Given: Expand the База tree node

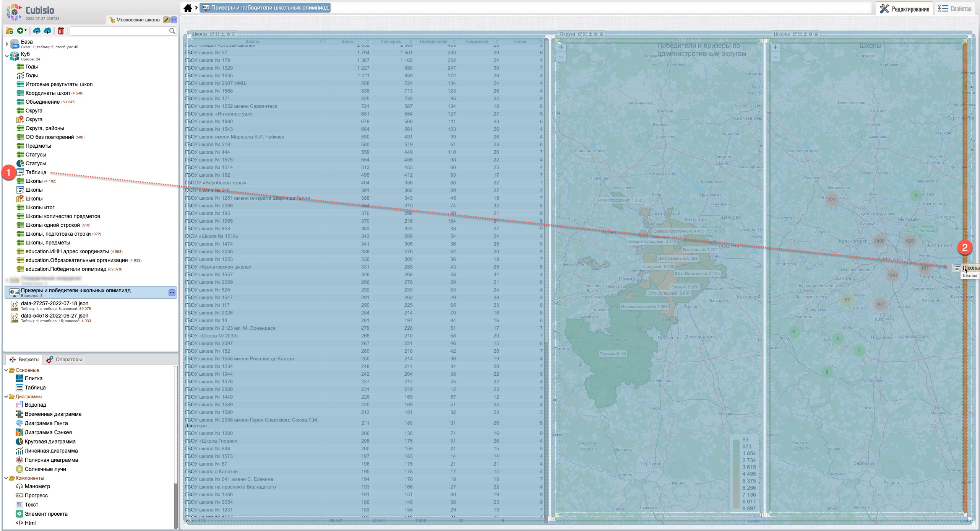Looking at the screenshot, I should pyautogui.click(x=6, y=44).
